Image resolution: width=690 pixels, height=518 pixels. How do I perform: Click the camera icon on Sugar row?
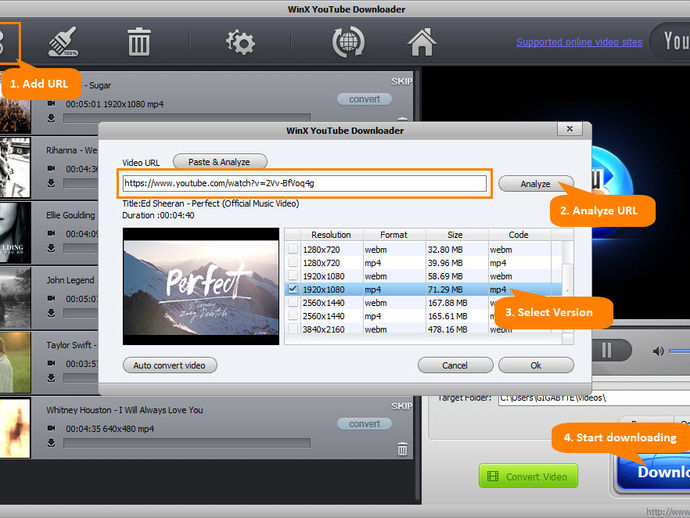tap(51, 103)
